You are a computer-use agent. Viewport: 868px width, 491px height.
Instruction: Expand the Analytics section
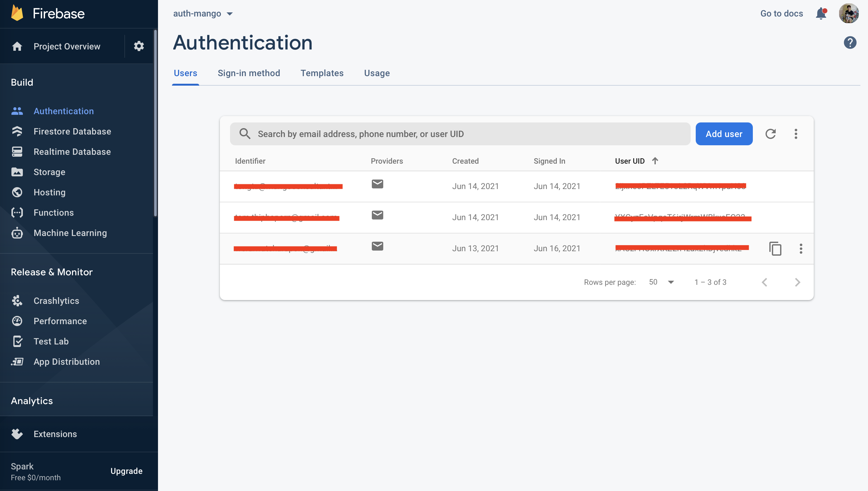(32, 400)
